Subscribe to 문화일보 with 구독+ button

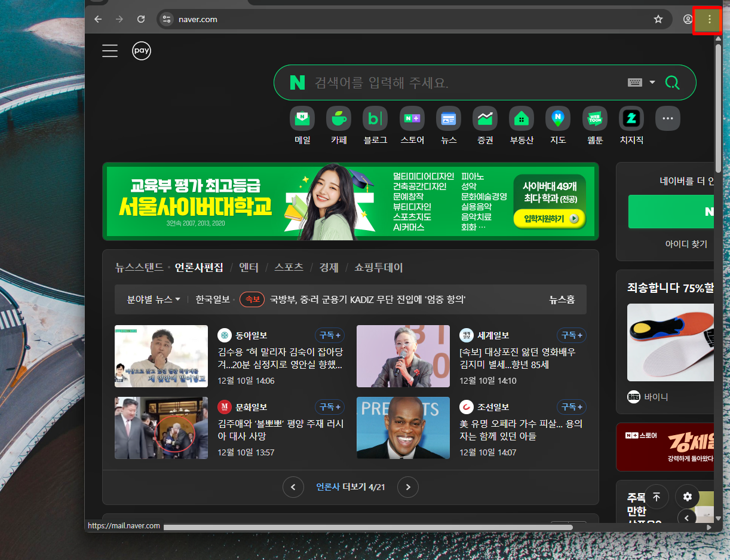tap(330, 407)
